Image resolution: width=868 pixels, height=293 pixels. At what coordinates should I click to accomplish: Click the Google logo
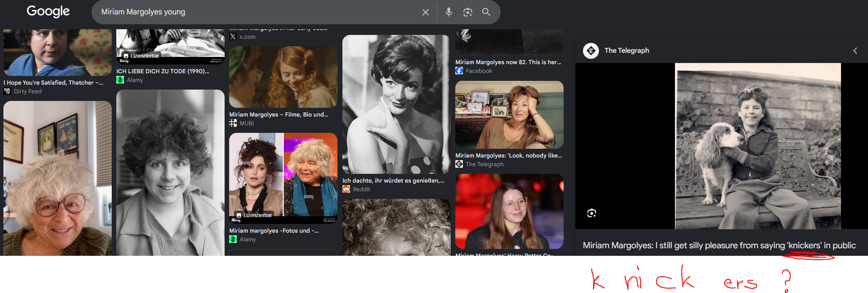pyautogui.click(x=48, y=11)
